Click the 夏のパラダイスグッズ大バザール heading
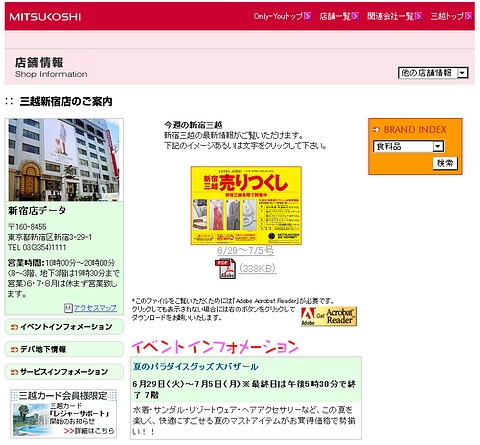 tap(196, 367)
